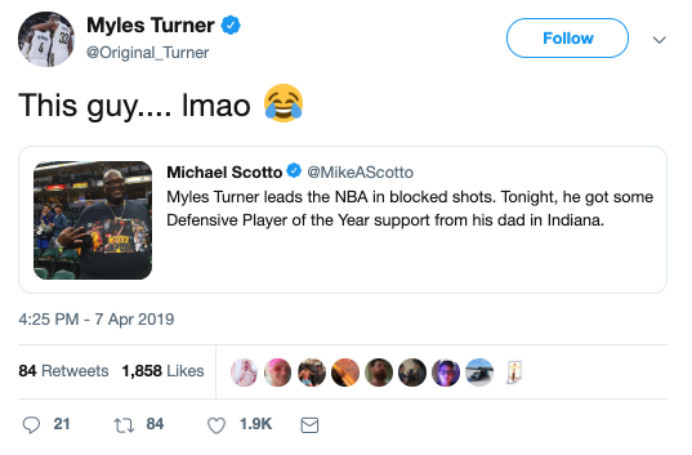Image resolution: width=692 pixels, height=455 pixels.
Task: Open Michael Scotto's quoted tweet photo
Action: click(x=93, y=221)
